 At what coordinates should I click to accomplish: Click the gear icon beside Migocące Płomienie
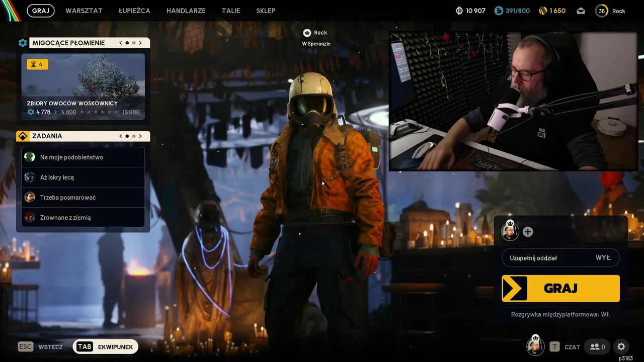23,43
